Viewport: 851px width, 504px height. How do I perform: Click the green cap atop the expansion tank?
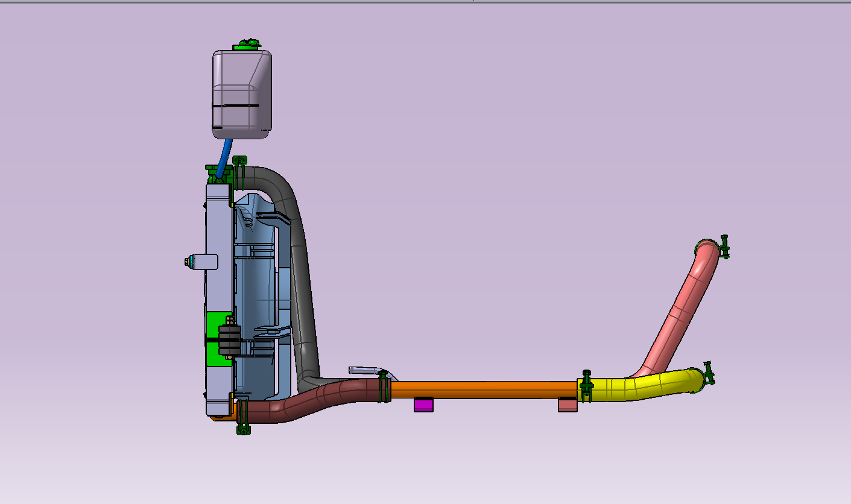247,45
